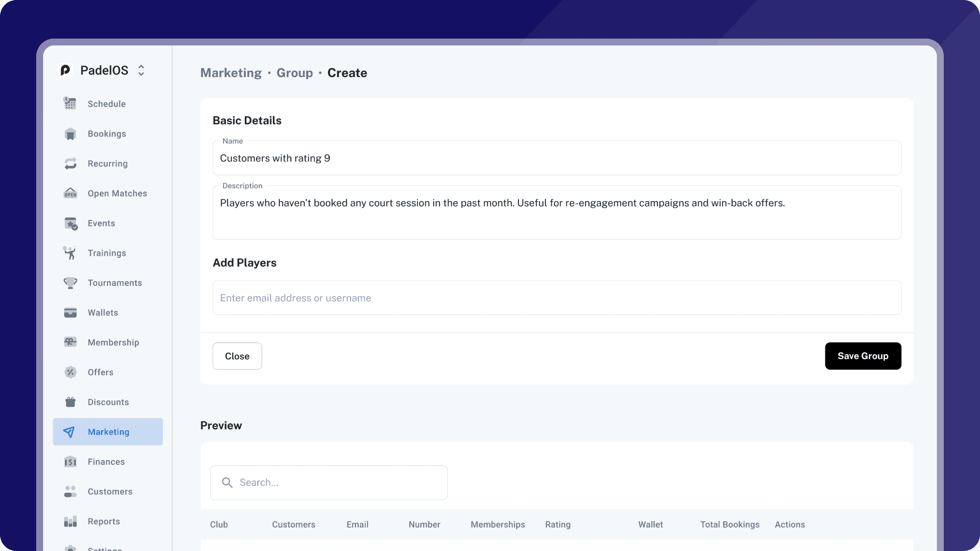Click the Recurring loop arrows icon
Screen dimensions: 980x551
(x=70, y=163)
